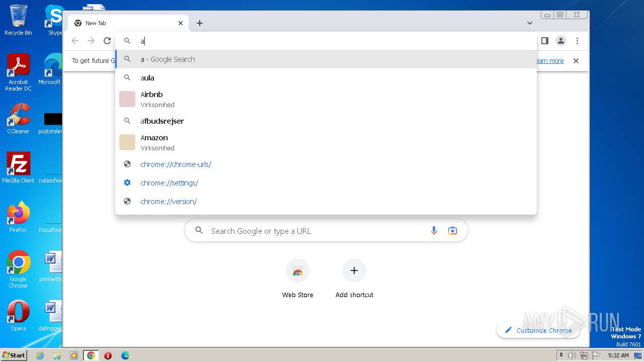The height and width of the screenshot is (362, 644).
Task: Open the Chrome profile avatar menu
Action: pos(560,41)
